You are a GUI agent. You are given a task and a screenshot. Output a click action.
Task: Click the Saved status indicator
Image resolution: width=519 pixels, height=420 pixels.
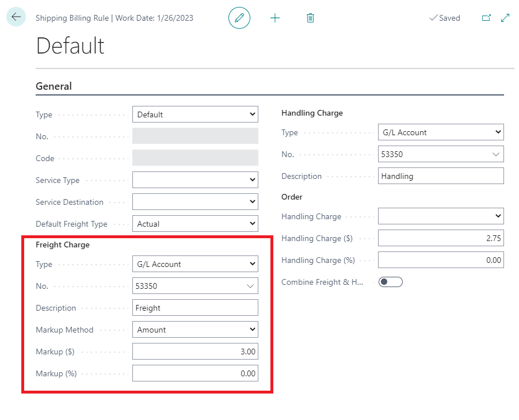pyautogui.click(x=445, y=18)
